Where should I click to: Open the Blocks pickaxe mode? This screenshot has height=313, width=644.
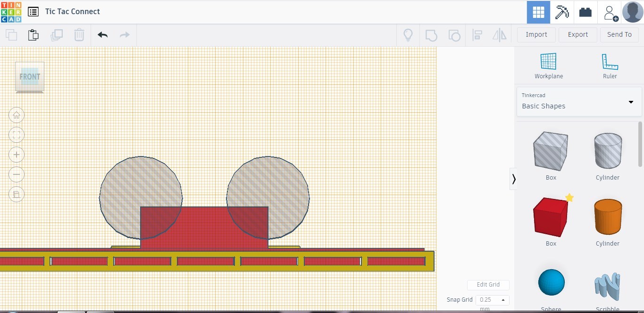point(562,12)
